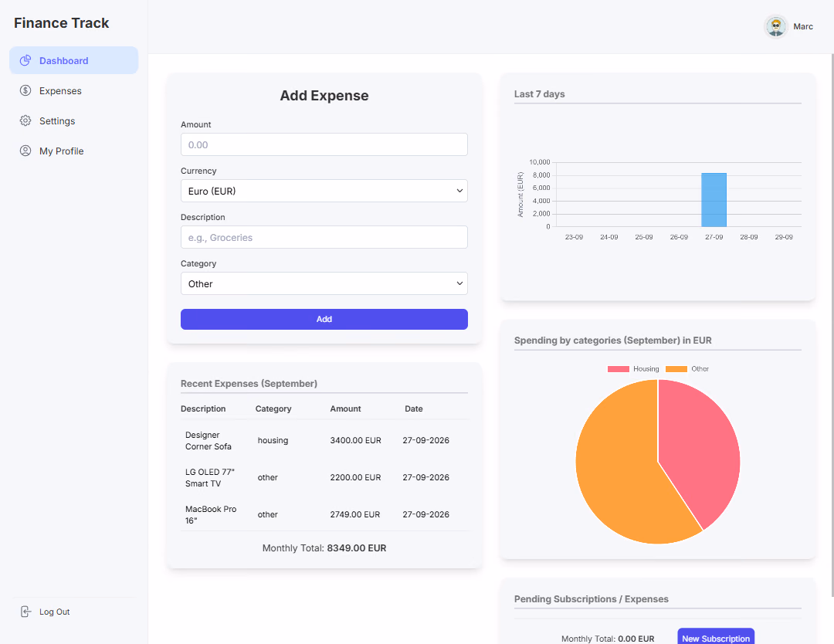Open Marc's avatar picture
This screenshot has height=644, width=834.
tap(775, 26)
